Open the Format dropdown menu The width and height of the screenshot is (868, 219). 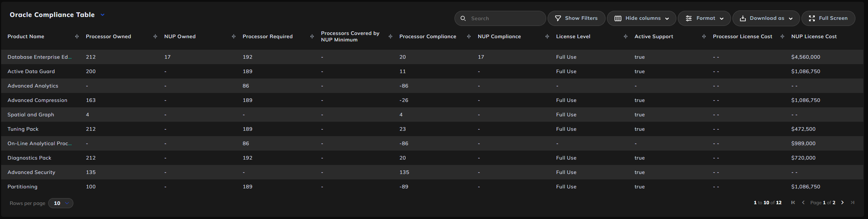[704, 18]
